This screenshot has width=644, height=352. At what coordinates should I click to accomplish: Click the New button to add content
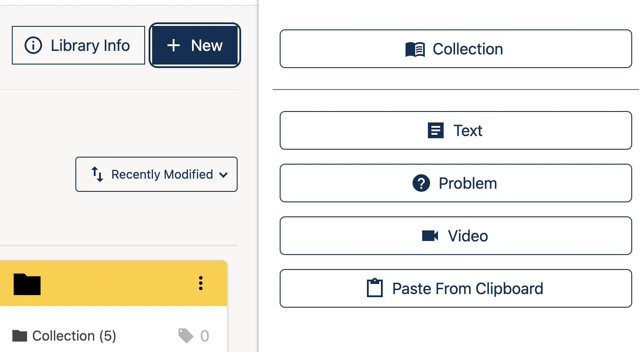(195, 45)
